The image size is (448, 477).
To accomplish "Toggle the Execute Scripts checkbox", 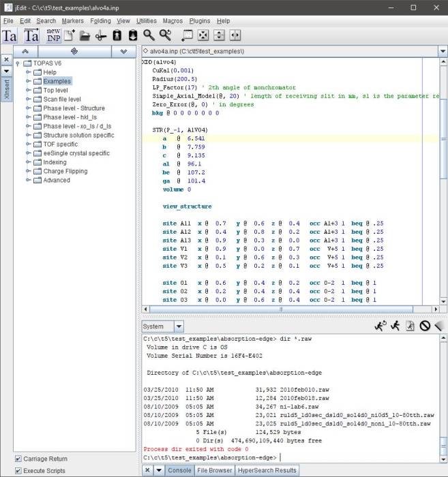I will (18, 470).
